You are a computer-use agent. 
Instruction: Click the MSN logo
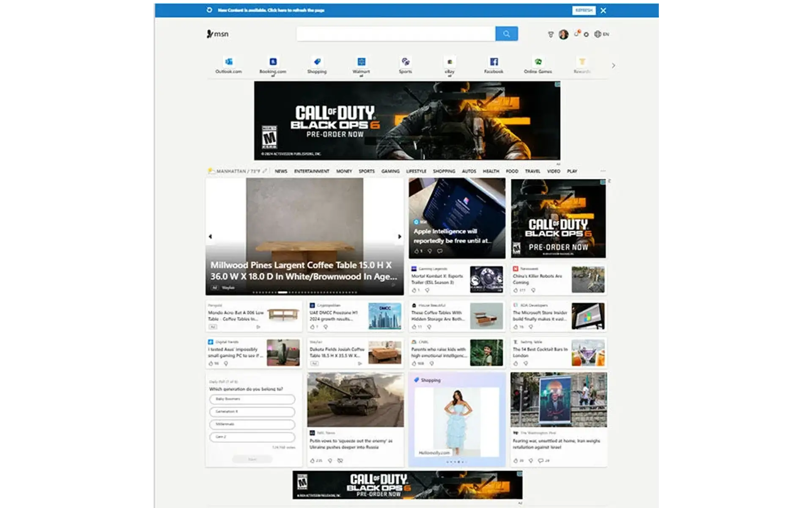[x=217, y=34]
